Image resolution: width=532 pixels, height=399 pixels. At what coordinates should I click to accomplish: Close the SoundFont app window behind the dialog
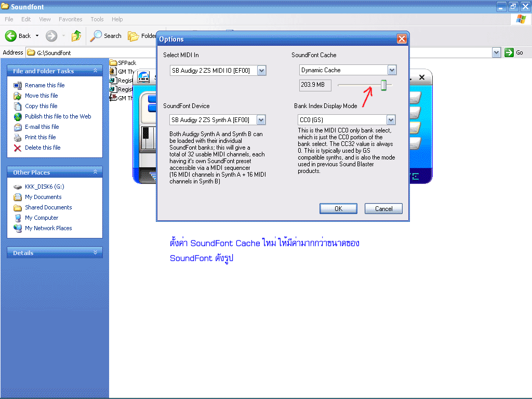point(422,77)
